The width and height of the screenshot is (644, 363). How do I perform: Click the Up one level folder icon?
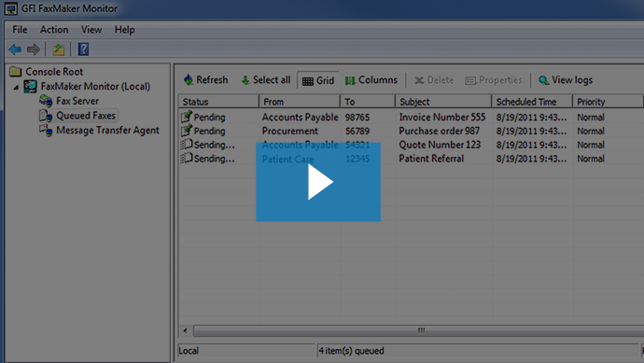click(x=59, y=49)
